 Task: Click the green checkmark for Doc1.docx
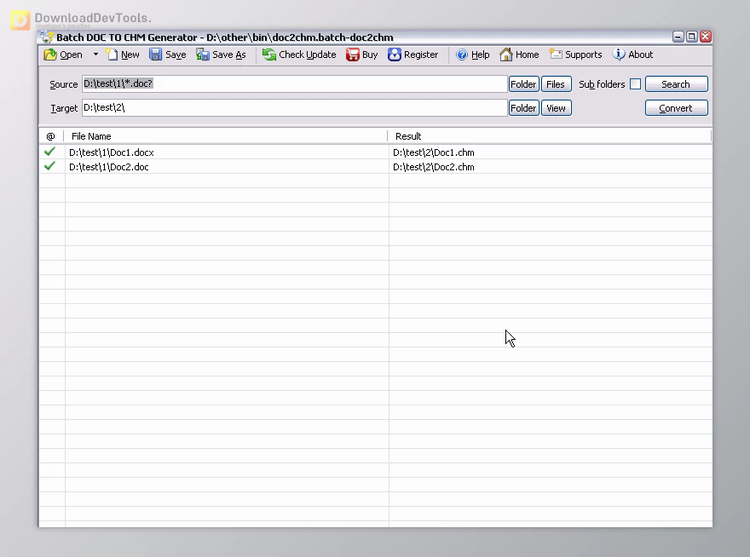pyautogui.click(x=50, y=152)
